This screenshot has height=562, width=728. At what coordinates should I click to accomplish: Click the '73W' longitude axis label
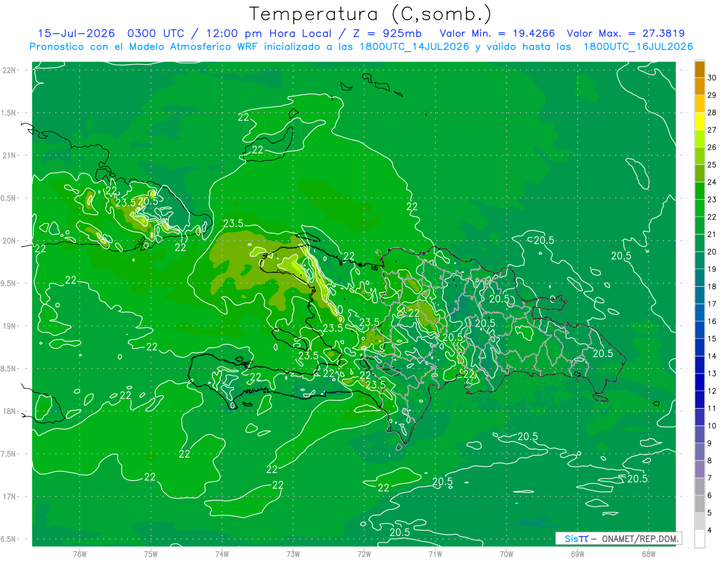293,554
